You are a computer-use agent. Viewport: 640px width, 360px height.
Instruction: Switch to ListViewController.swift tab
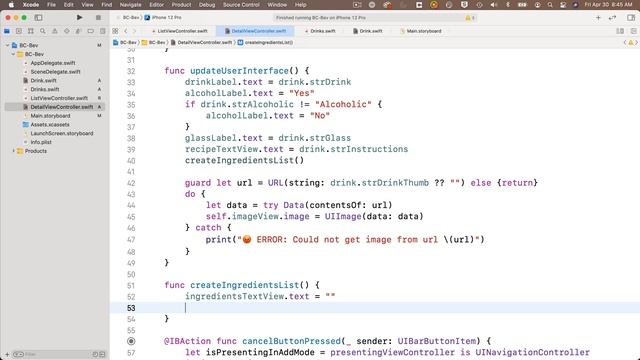pyautogui.click(x=180, y=31)
